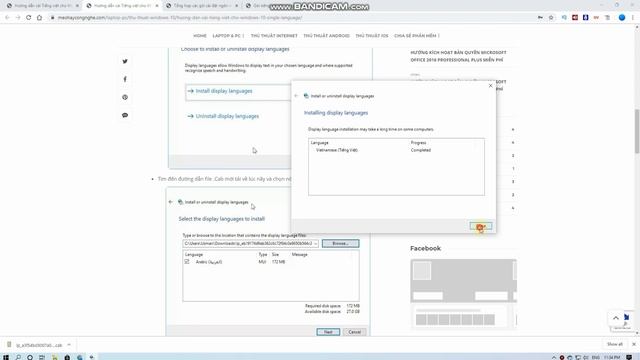640x360 pixels.
Task: Click the ENG input language indicator
Action: coord(596,357)
